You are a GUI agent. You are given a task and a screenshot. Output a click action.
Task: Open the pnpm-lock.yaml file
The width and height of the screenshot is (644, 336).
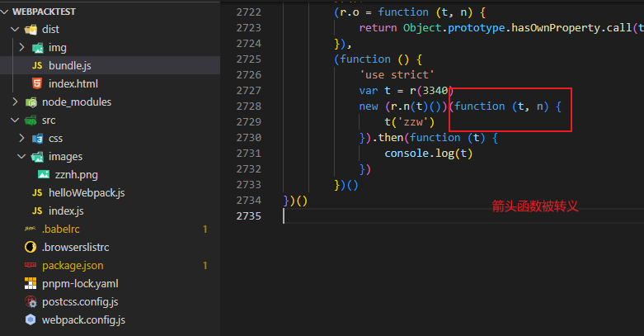coord(80,284)
